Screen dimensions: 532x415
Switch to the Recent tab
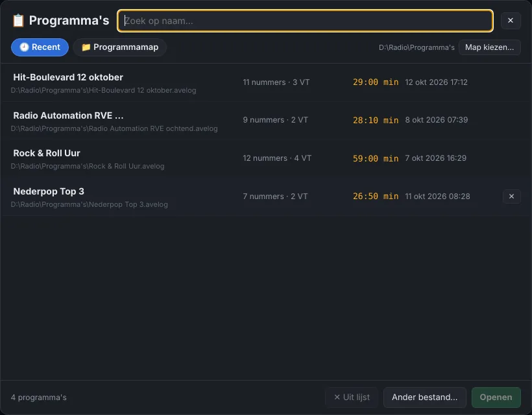pos(40,47)
